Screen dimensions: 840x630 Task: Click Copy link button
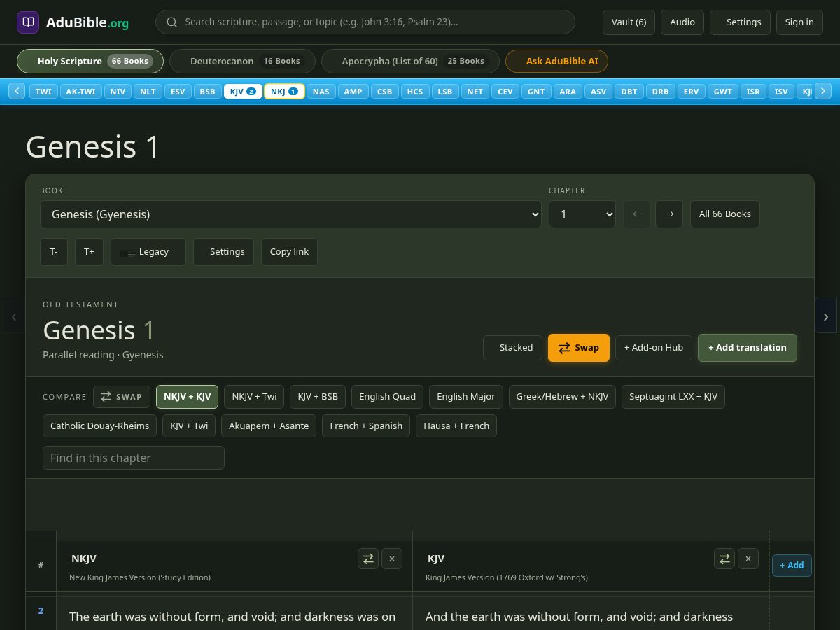(289, 252)
